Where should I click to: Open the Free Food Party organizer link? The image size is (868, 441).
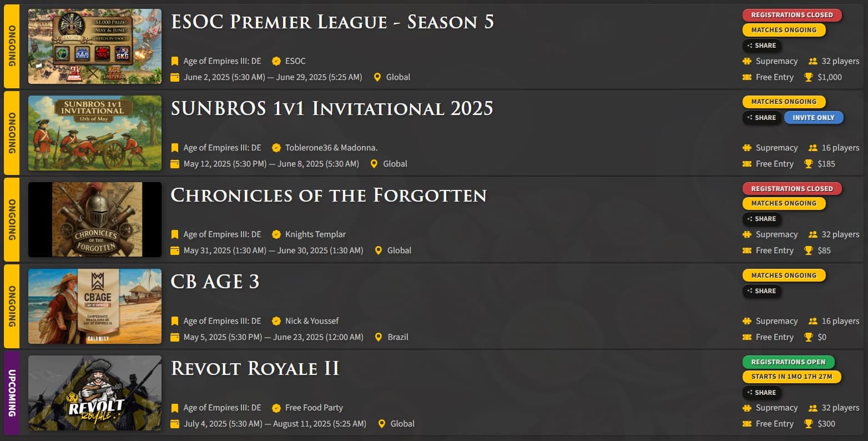coord(314,408)
